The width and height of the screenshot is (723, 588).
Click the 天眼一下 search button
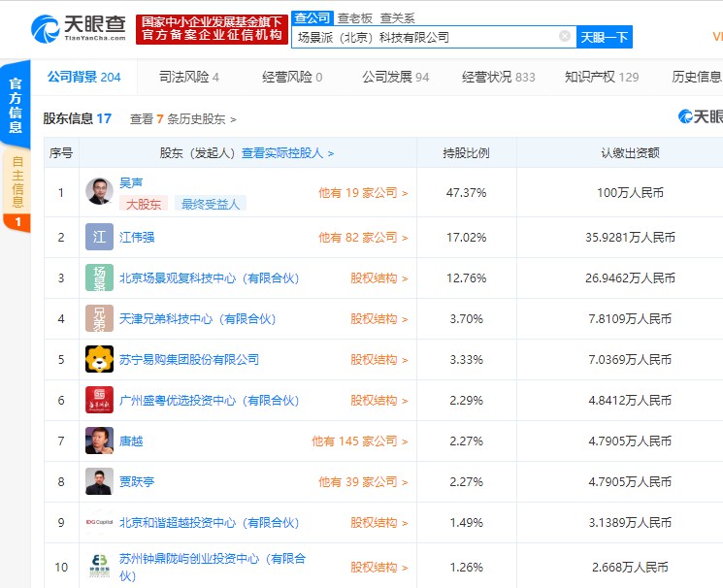coord(604,37)
